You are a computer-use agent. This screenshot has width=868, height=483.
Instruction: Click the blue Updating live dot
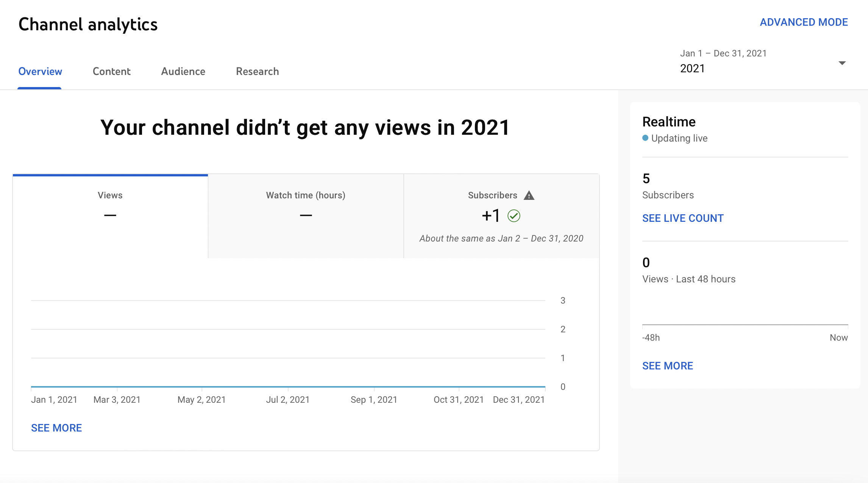coord(645,138)
